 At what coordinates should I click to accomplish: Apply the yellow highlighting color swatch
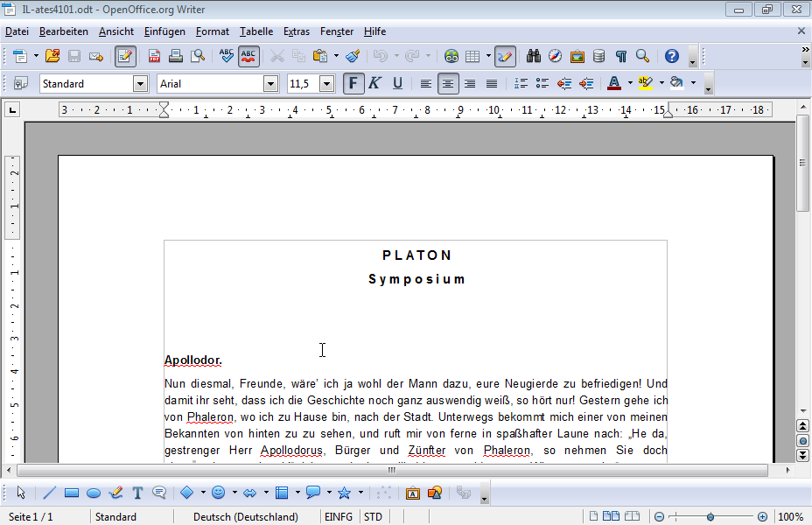point(645,83)
